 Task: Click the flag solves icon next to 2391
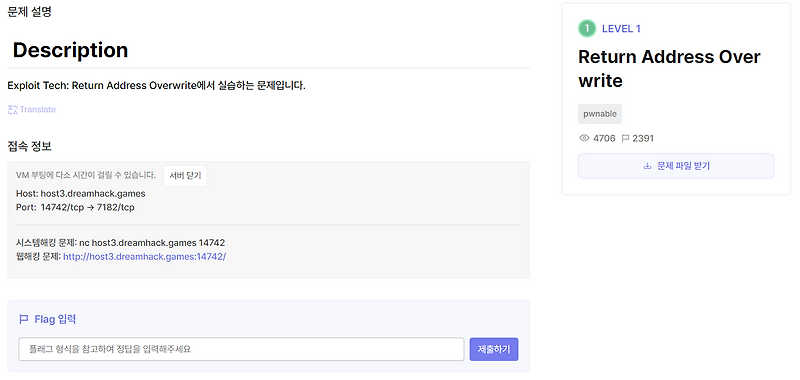click(626, 138)
